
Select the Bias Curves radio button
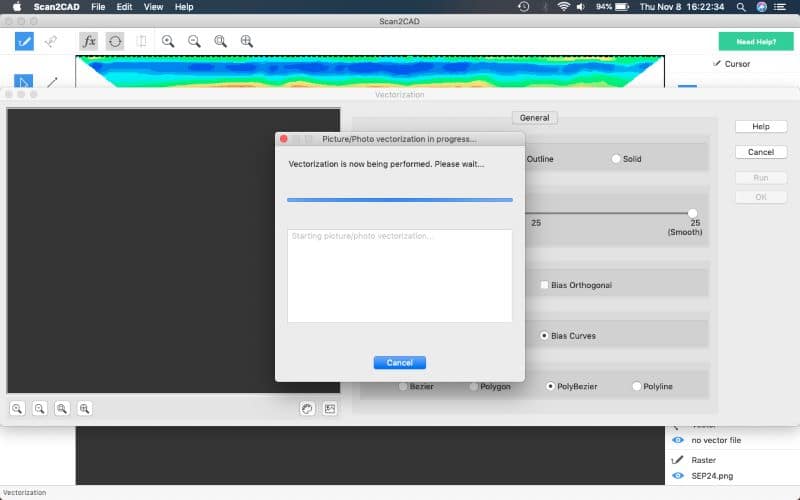(x=544, y=336)
